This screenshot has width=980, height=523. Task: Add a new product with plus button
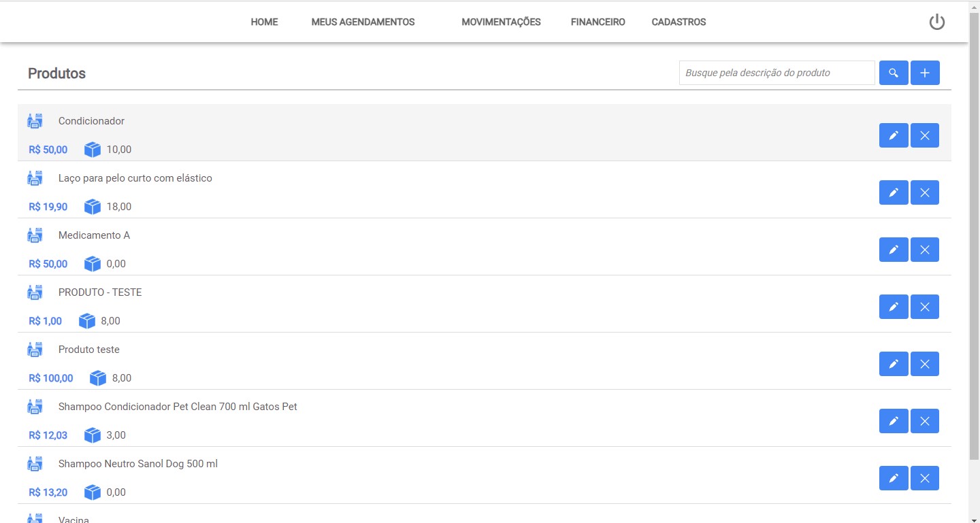925,73
